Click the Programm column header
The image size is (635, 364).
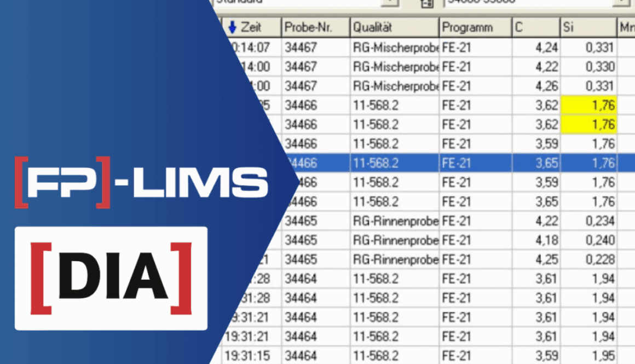click(x=474, y=27)
